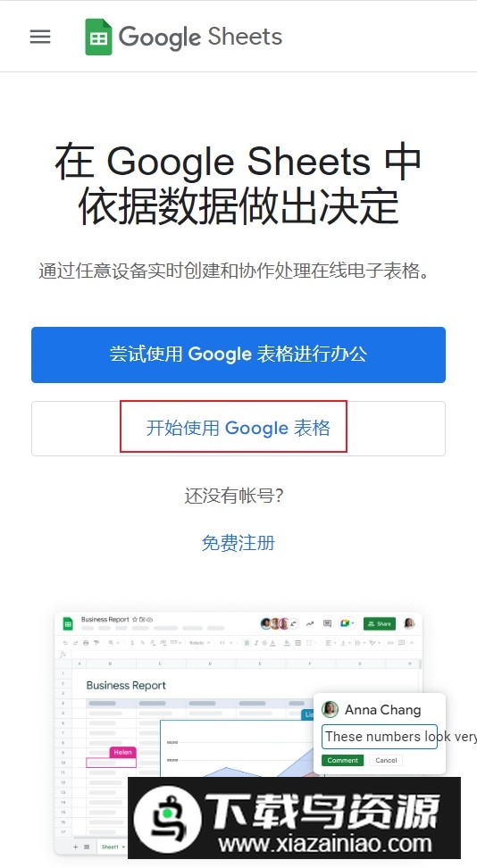Viewport: 477px width, 868px height.
Task: Click the blue 尝试使用 Google 表格进行办公 button
Action: 238,355
